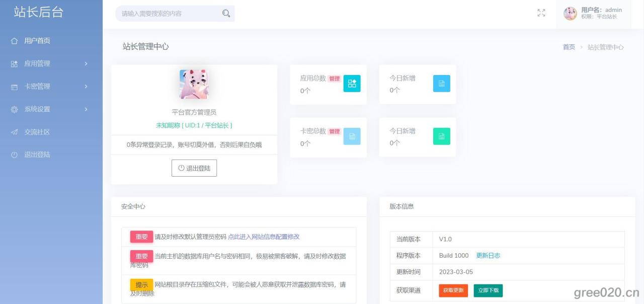Click the gear icon beside 系统设置
Viewport: 644px width, 304px height.
pyautogui.click(x=14, y=109)
